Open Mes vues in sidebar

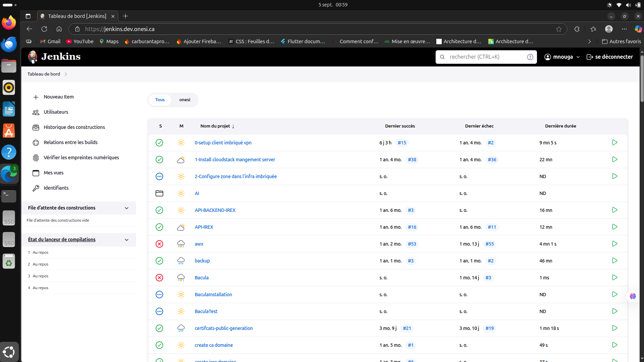click(x=53, y=173)
